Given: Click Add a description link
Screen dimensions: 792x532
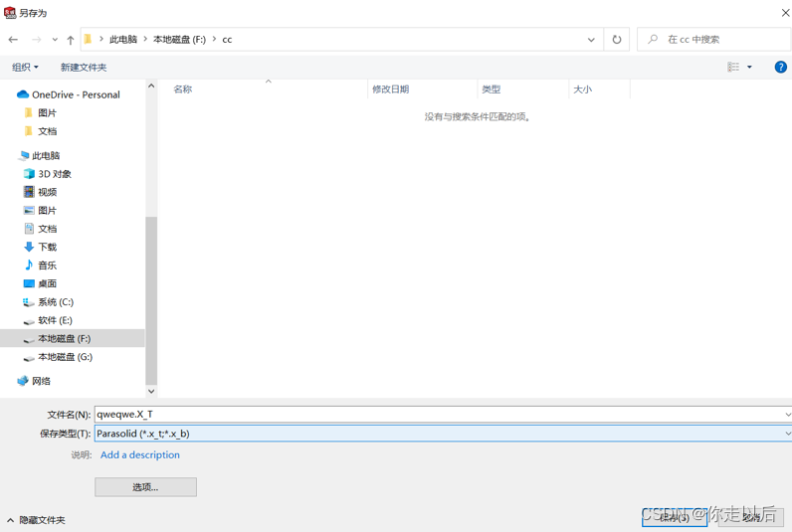Looking at the screenshot, I should [x=140, y=454].
